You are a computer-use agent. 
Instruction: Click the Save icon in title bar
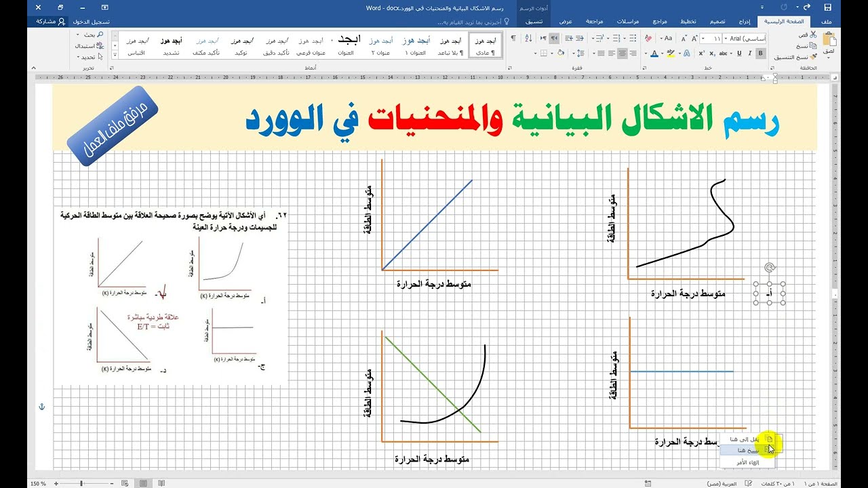(827, 7)
